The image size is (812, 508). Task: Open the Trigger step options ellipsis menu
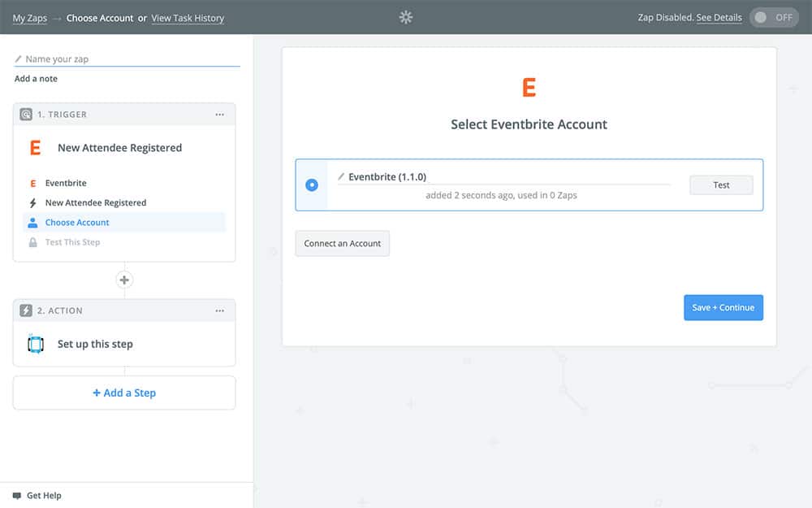click(x=219, y=115)
